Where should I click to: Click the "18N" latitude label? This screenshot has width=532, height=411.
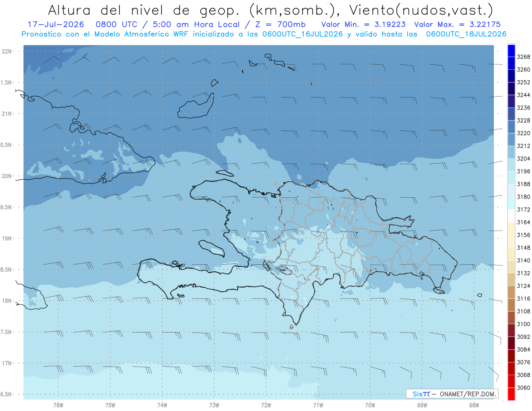coord(7,301)
